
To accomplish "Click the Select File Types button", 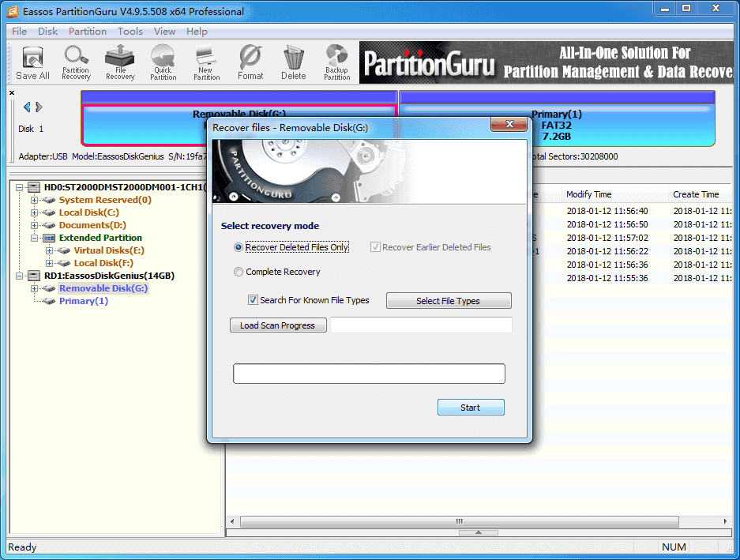I will pos(449,301).
